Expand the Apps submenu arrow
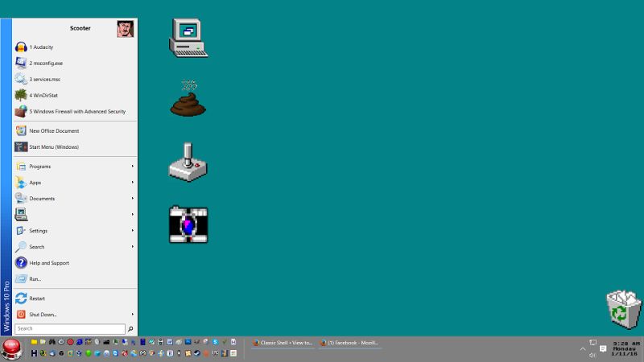Viewport: 644px width, 362px height. 132,183
